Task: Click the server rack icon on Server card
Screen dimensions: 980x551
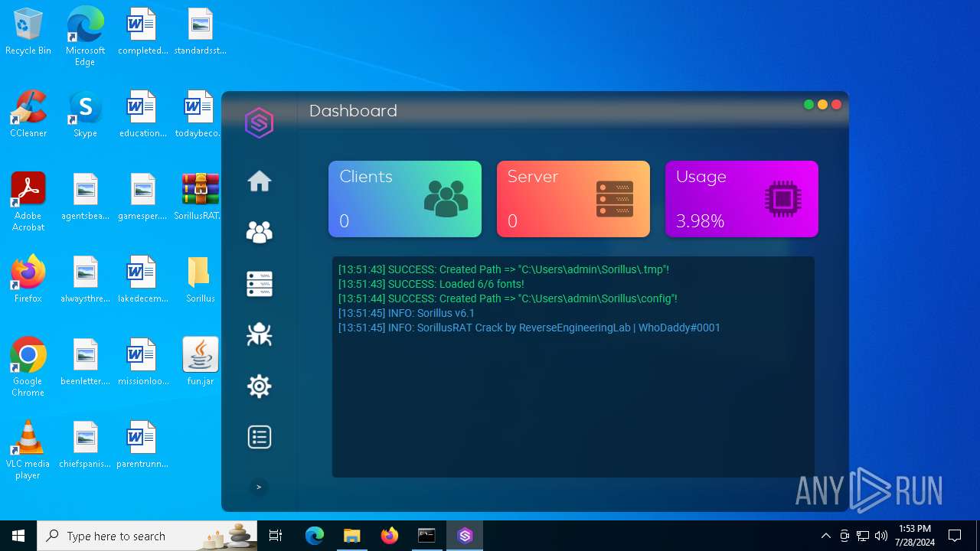Action: [x=615, y=199]
